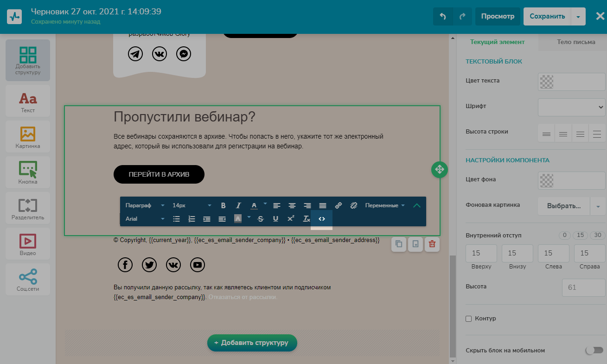The width and height of the screenshot is (607, 364).
Task: Add a Видео block from sidebar
Action: [x=28, y=243]
